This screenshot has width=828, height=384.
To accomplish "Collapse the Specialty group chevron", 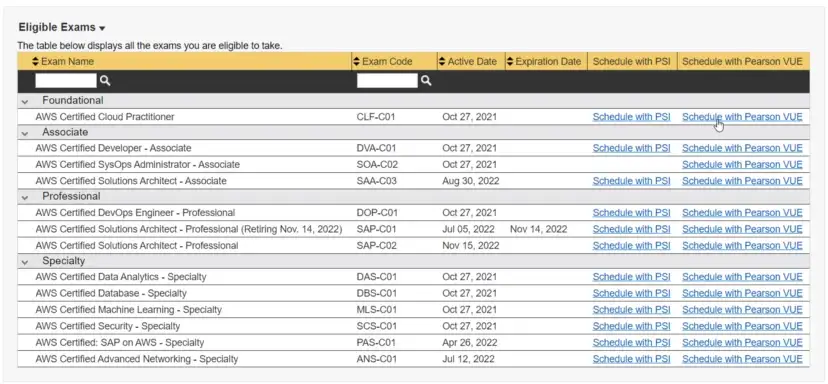I will 25,262.
